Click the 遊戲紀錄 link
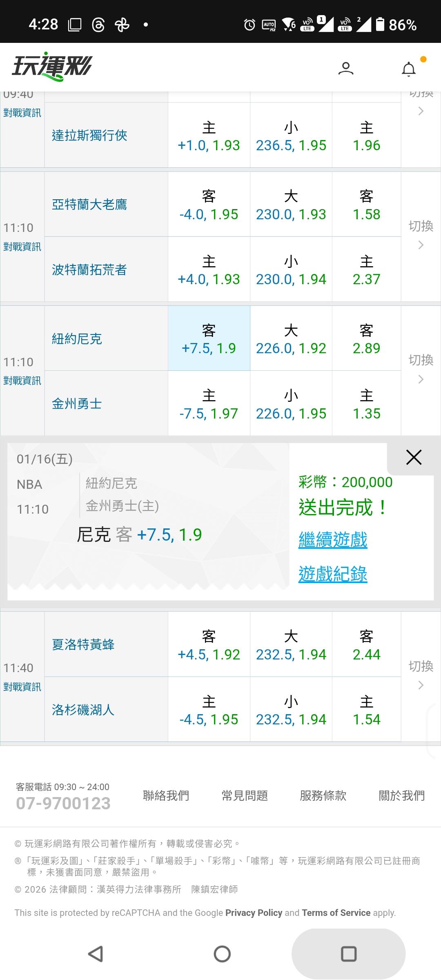 333,574
